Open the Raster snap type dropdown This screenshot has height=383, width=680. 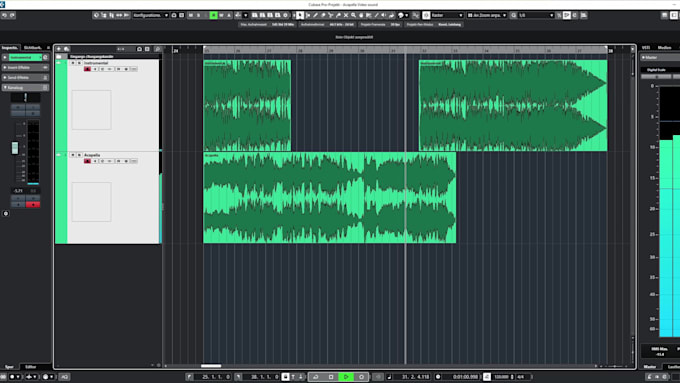(448, 15)
